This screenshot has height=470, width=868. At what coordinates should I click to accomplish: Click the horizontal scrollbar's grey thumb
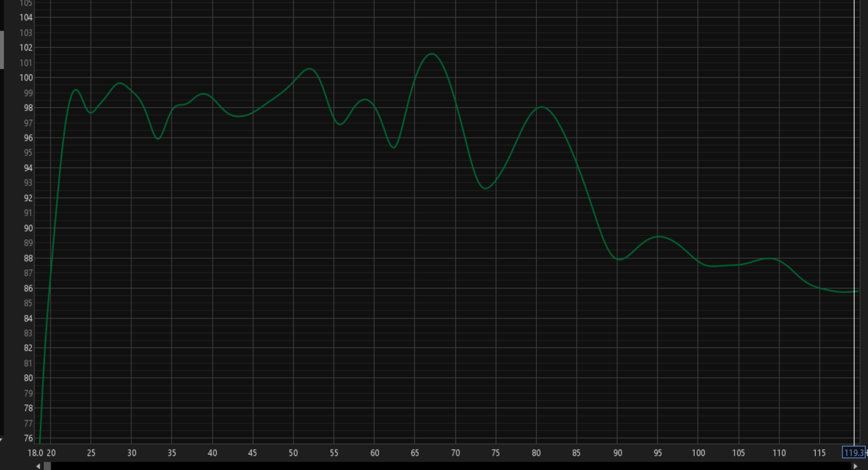47,466
